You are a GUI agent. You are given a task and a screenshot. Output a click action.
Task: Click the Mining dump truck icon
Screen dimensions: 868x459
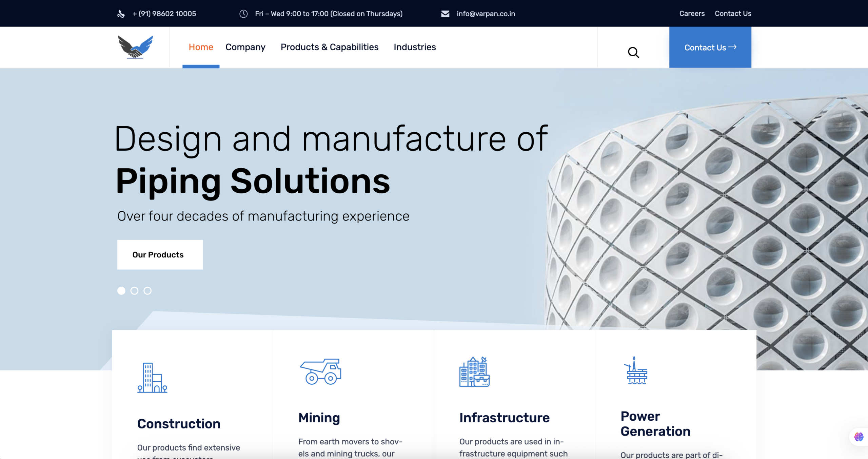(321, 371)
